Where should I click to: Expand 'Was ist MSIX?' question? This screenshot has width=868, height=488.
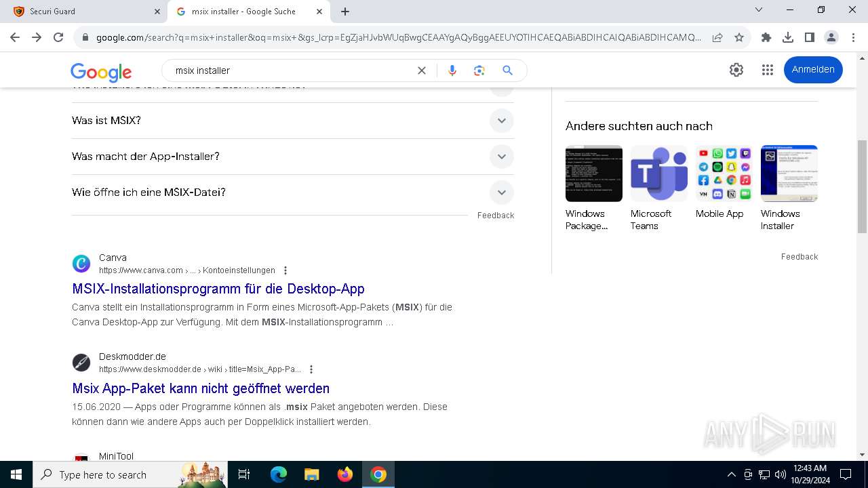[x=293, y=121]
